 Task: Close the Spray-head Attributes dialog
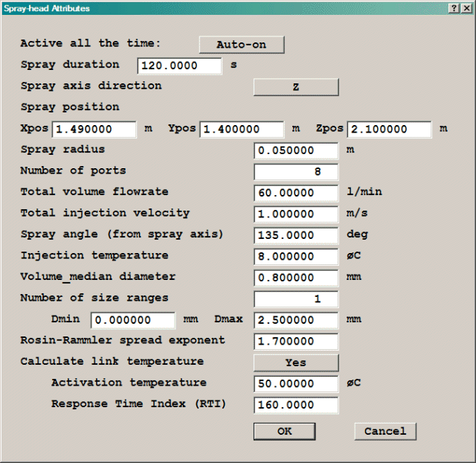click(466, 8)
